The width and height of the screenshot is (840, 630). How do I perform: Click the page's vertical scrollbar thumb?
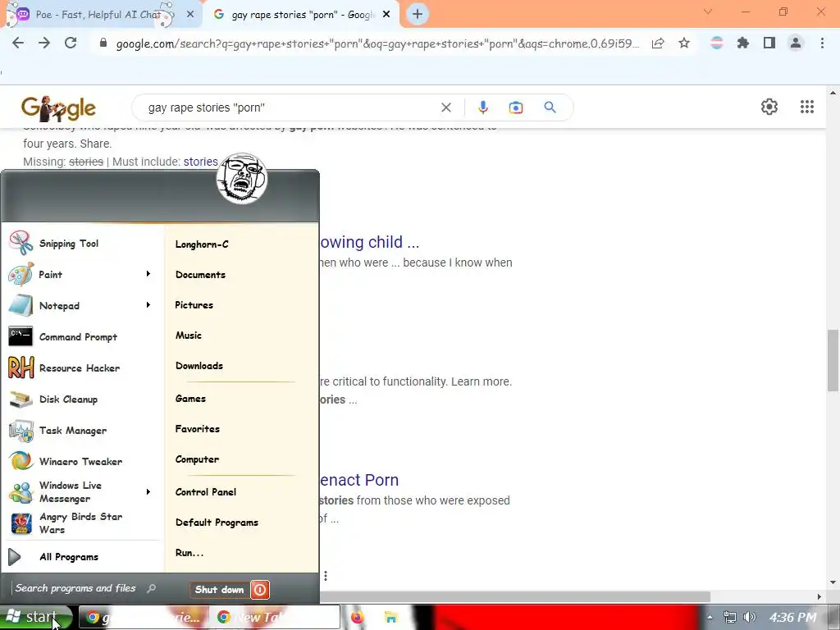(833, 361)
